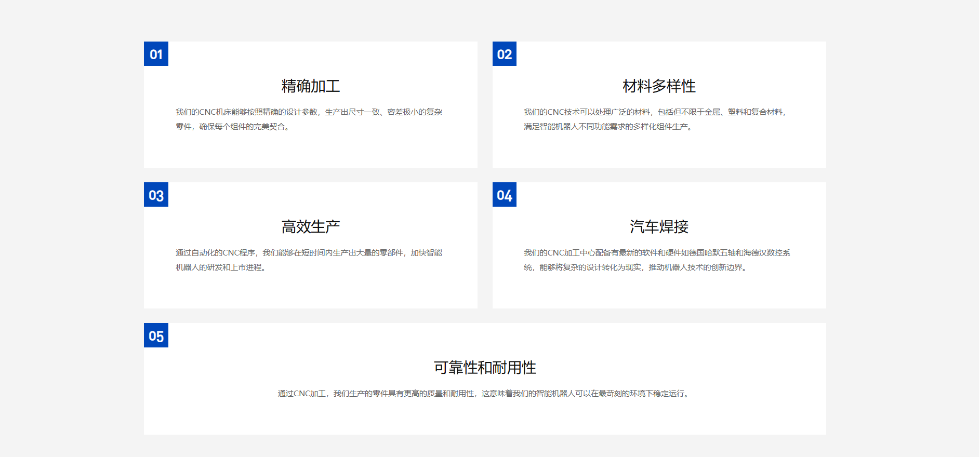The image size is (980, 457).
Task: Click the 精确加工 description paragraph
Action: [x=309, y=119]
